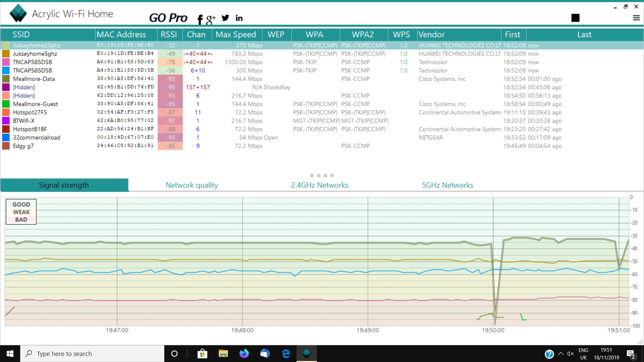644x362 pixels.
Task: Open the 5GHz Networks tab
Action: 447,185
